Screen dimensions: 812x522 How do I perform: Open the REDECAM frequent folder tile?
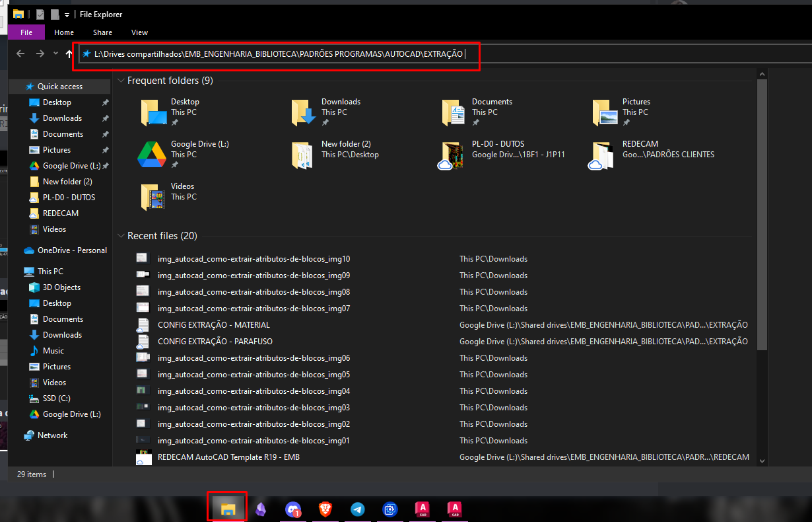click(640, 144)
